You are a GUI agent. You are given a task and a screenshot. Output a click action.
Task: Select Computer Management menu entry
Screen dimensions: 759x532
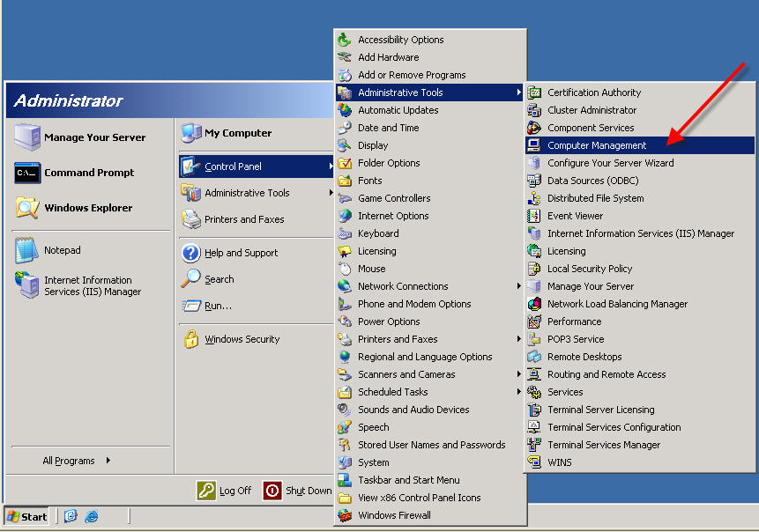pyautogui.click(x=639, y=145)
